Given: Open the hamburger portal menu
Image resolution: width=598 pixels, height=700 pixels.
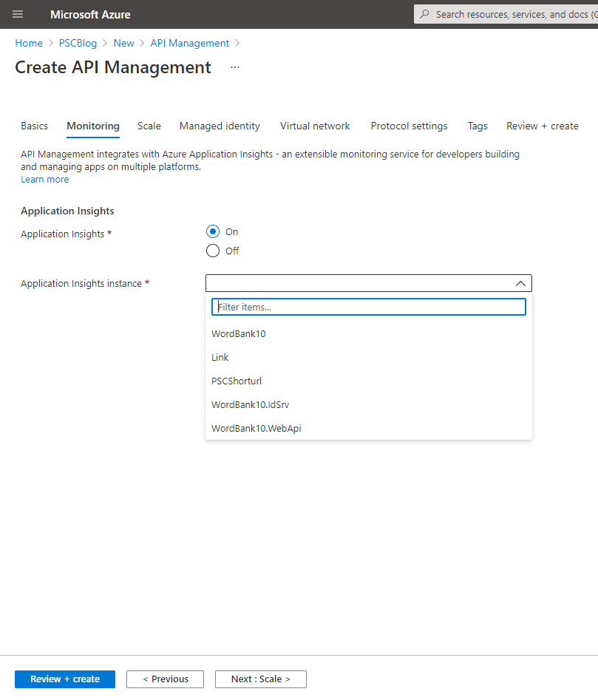Looking at the screenshot, I should 18,14.
